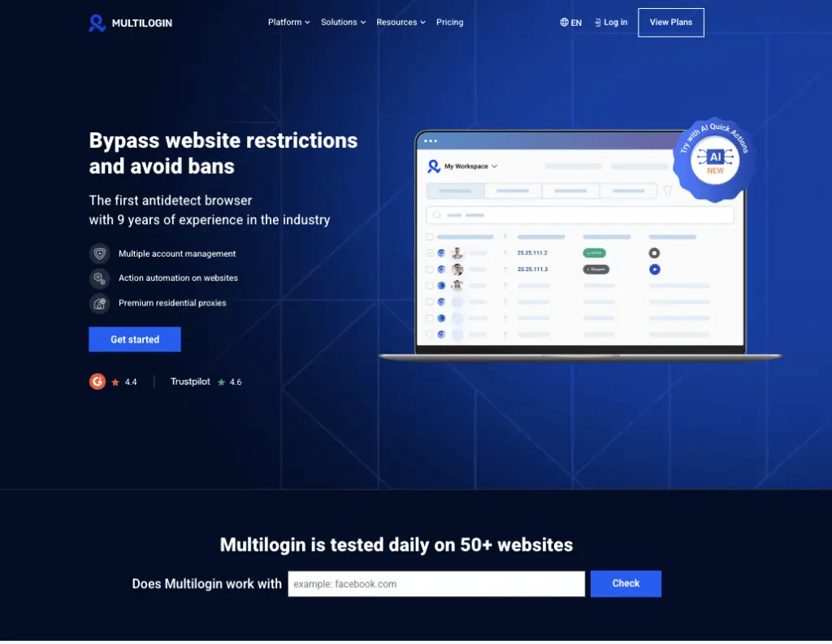Click the gray Stopped status badge

pos(596,270)
